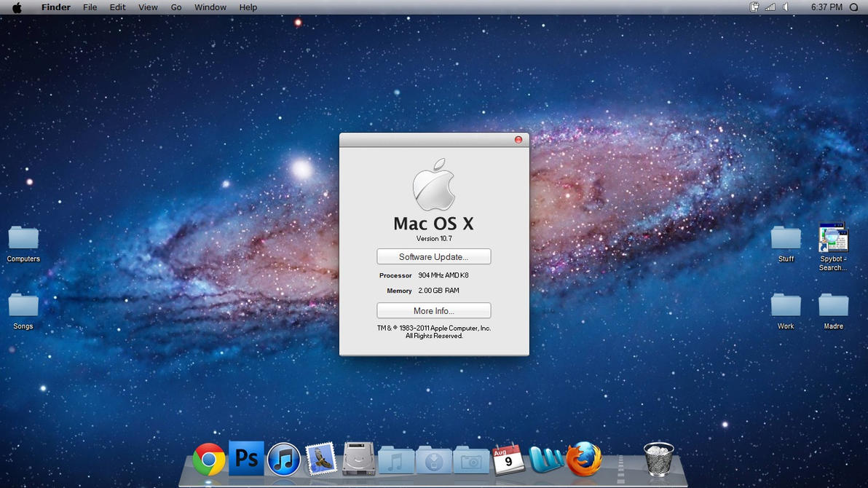Image resolution: width=868 pixels, height=488 pixels.
Task: Open the Music folder stack in dock
Action: (x=396, y=460)
